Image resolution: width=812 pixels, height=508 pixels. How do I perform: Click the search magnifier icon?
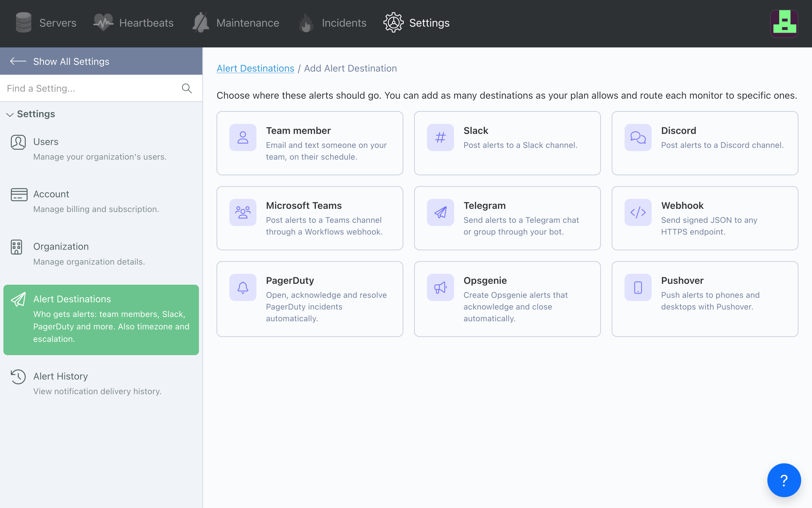(x=187, y=88)
